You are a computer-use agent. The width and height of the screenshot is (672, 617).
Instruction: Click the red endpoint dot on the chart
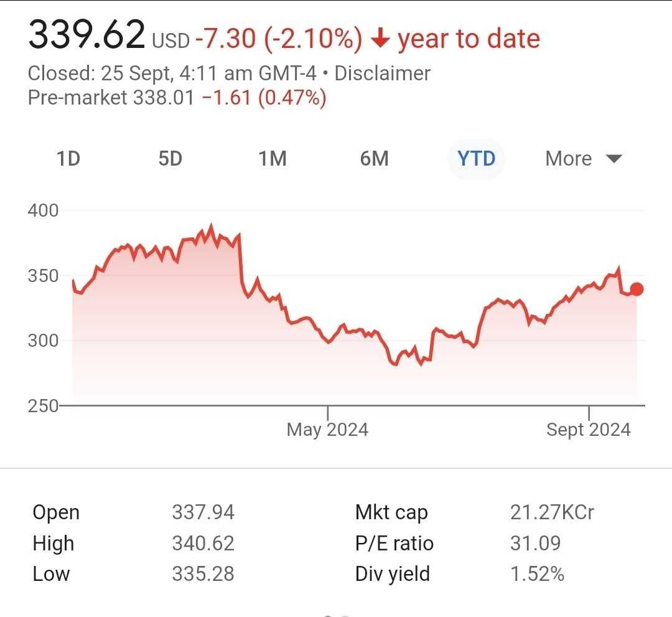pos(637,289)
